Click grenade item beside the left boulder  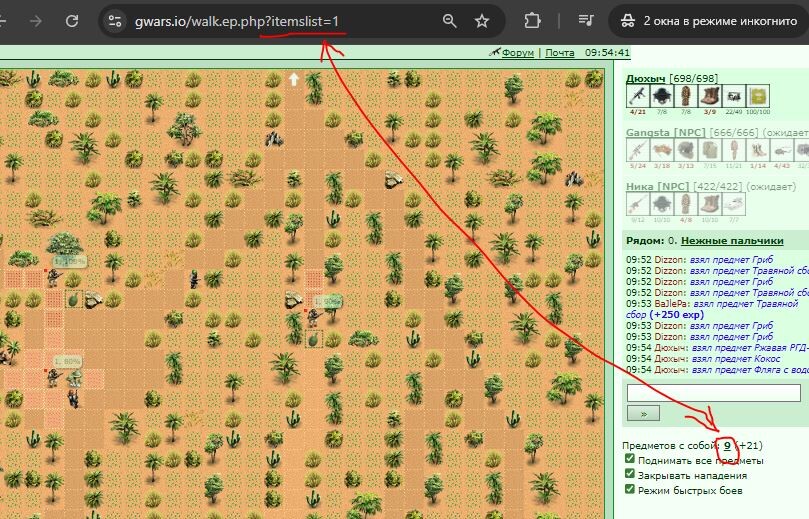73,299
